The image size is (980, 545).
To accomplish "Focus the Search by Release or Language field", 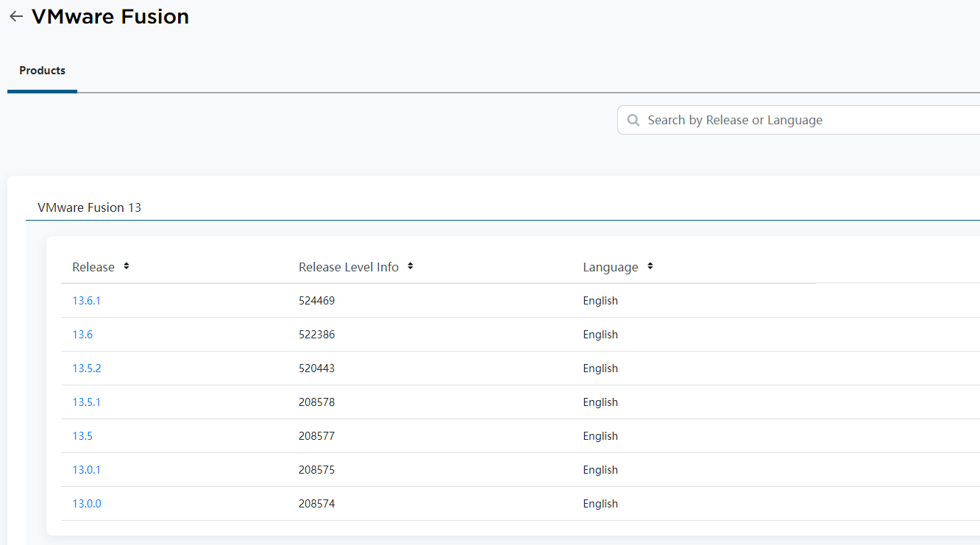I will (x=798, y=120).
